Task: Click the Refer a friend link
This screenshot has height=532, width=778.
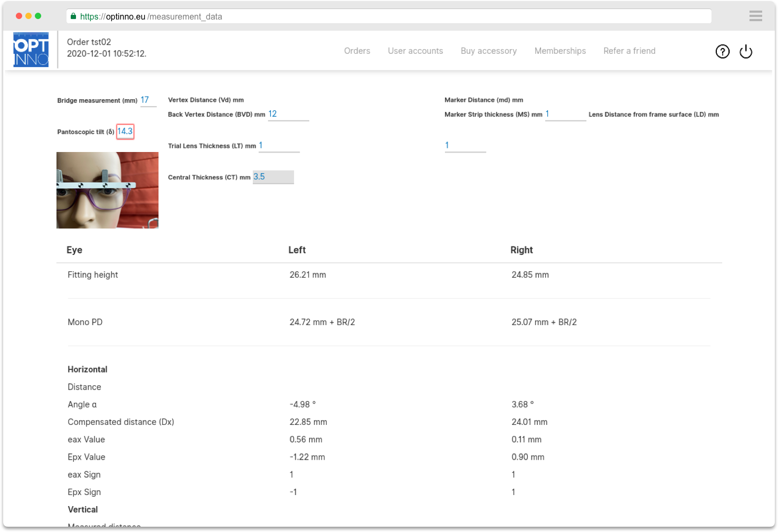Action: coord(629,51)
